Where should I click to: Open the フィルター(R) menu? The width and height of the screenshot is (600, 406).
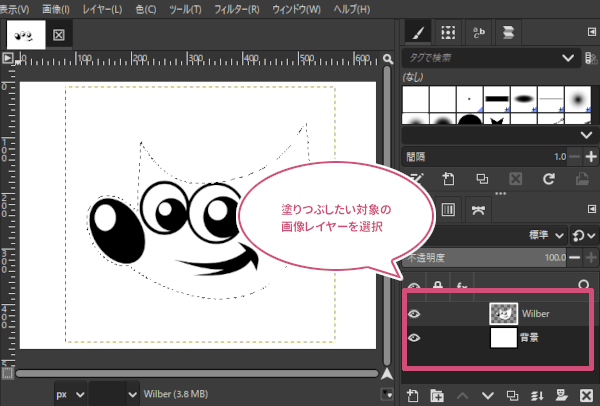(x=239, y=8)
